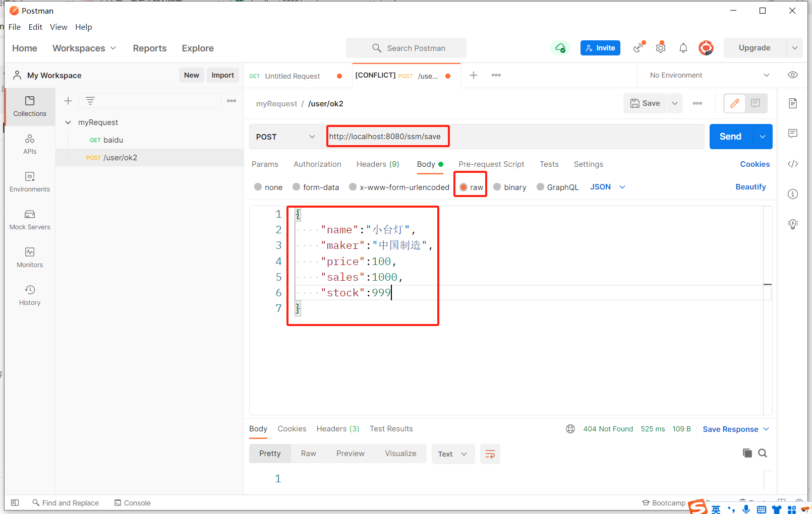Open the comments icon in the right sidebar
Viewport: 812px width, 514px height.
click(793, 134)
